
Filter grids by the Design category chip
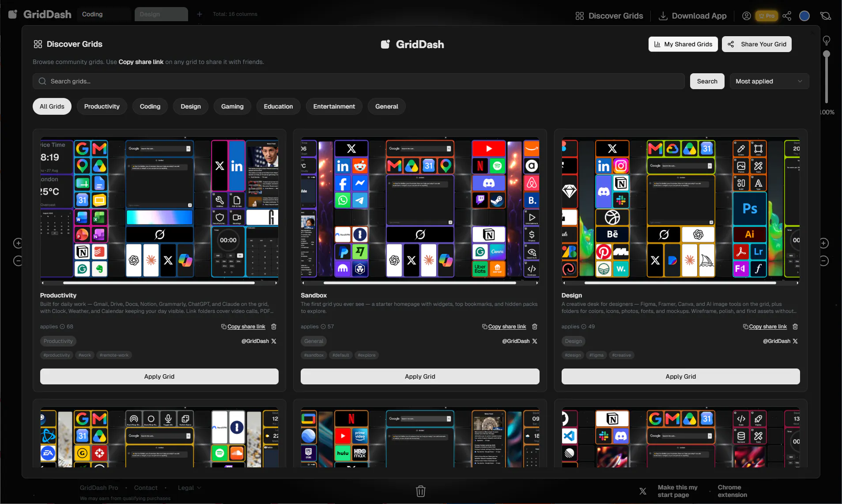click(191, 106)
